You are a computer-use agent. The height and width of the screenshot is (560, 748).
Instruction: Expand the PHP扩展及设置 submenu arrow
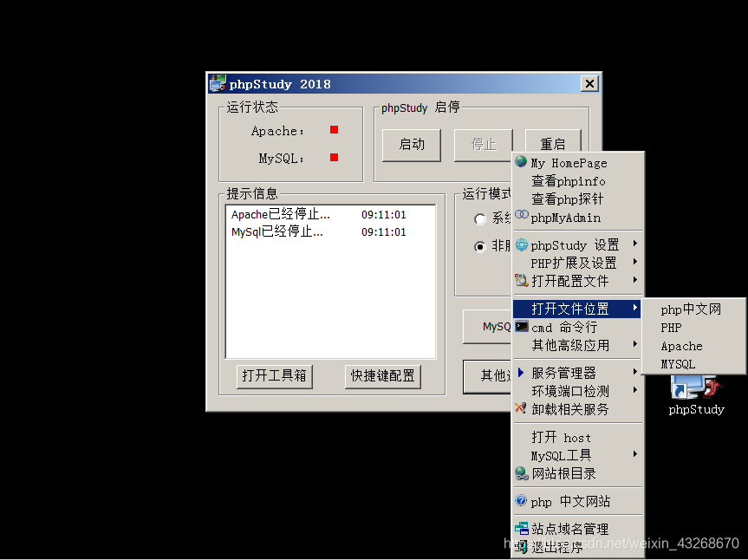point(635,262)
